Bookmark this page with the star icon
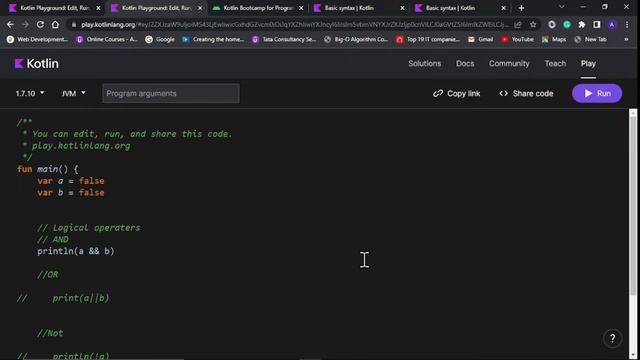640x360 pixels. 533,24
